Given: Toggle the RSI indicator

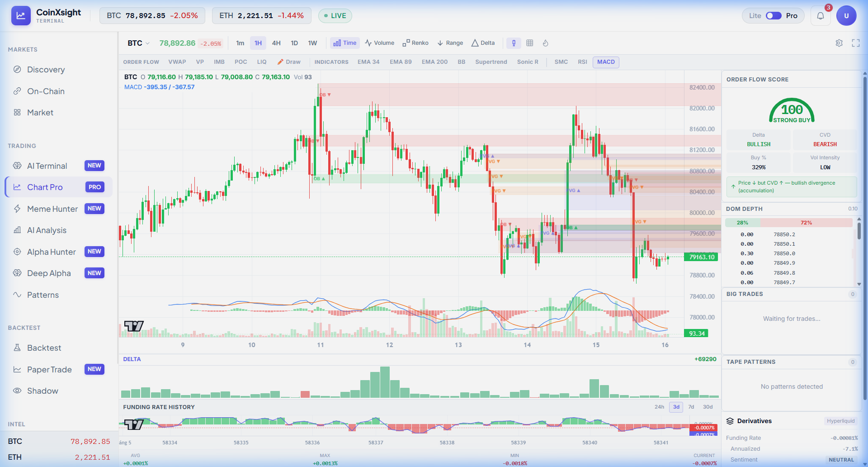Looking at the screenshot, I should click(582, 62).
